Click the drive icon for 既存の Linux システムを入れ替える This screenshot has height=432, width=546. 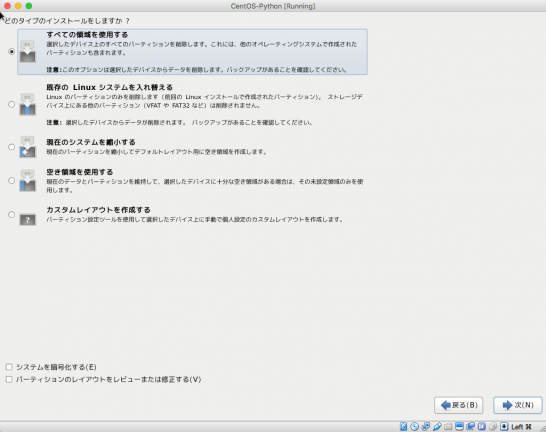pyautogui.click(x=28, y=104)
